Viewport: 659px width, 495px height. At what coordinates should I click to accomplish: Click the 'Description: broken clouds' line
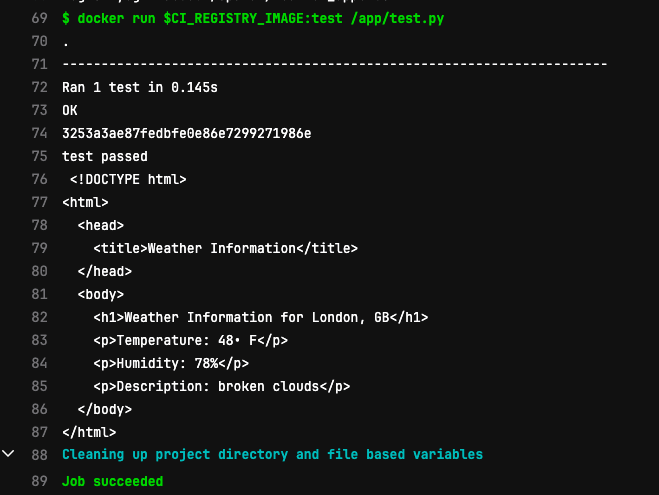point(221,386)
